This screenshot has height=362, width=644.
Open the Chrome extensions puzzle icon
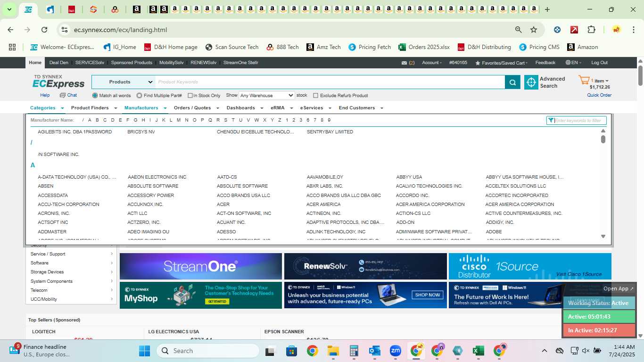click(591, 30)
